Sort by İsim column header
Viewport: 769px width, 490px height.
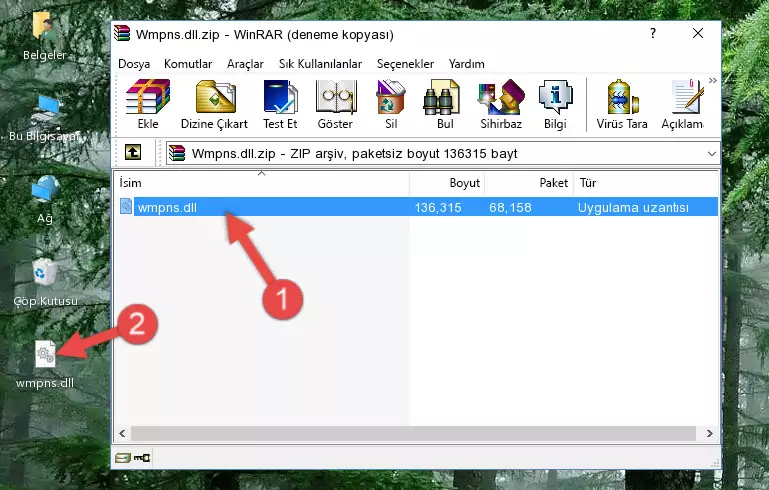click(x=262, y=183)
